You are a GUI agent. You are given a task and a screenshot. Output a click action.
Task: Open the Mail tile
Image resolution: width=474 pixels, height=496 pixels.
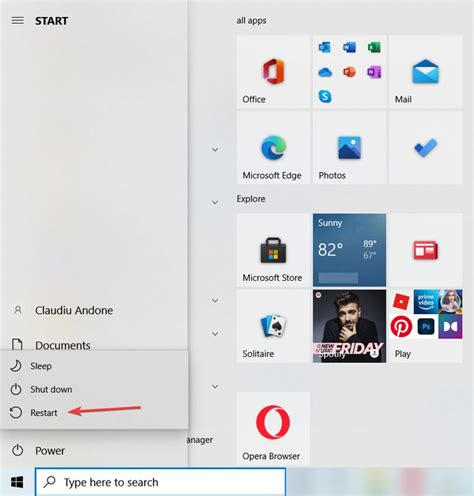pyautogui.click(x=426, y=72)
